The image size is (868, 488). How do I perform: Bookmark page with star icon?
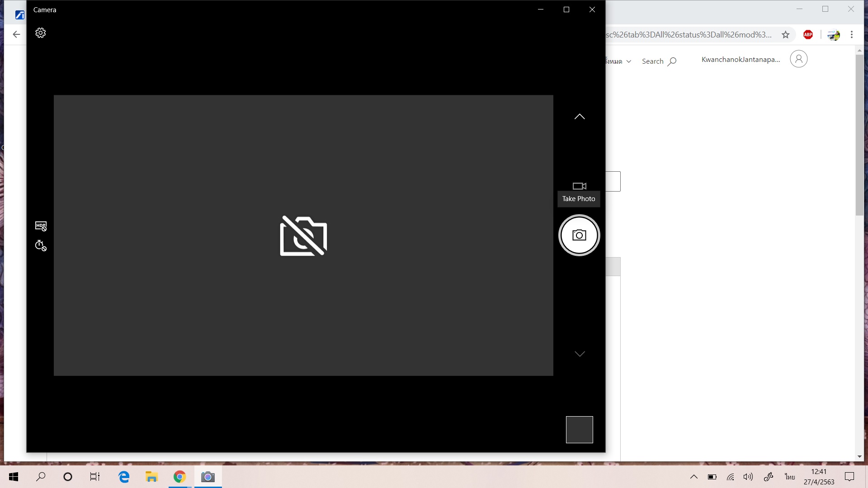click(x=786, y=35)
